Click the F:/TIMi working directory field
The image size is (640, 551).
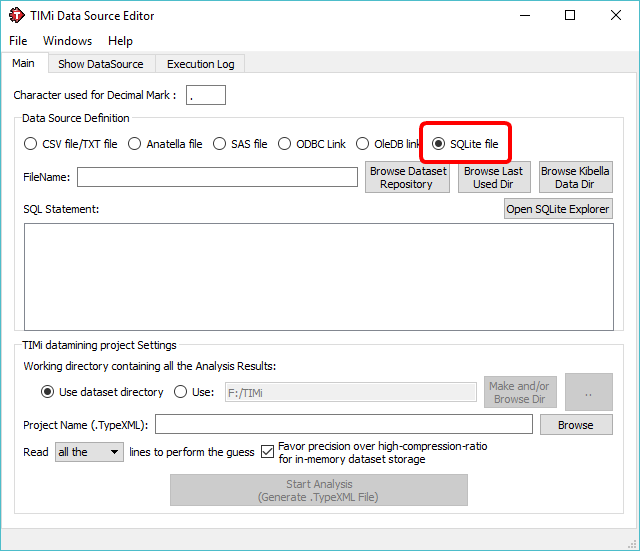click(351, 392)
